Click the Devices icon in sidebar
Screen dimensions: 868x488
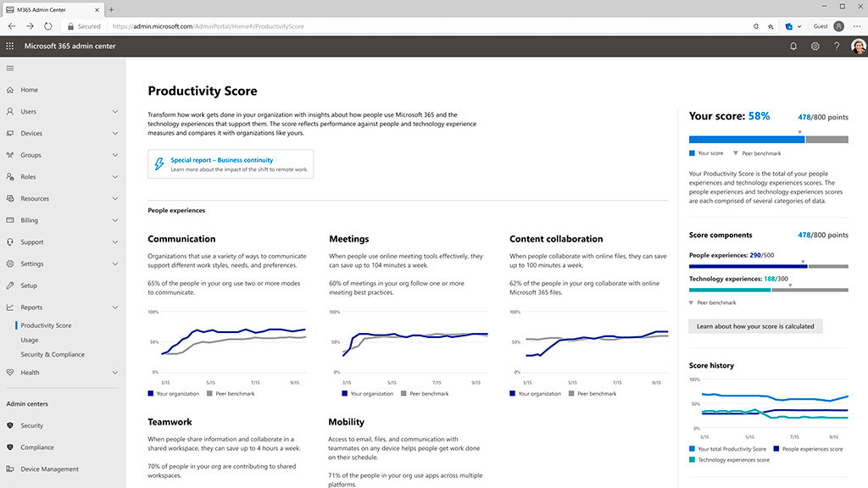tap(10, 133)
